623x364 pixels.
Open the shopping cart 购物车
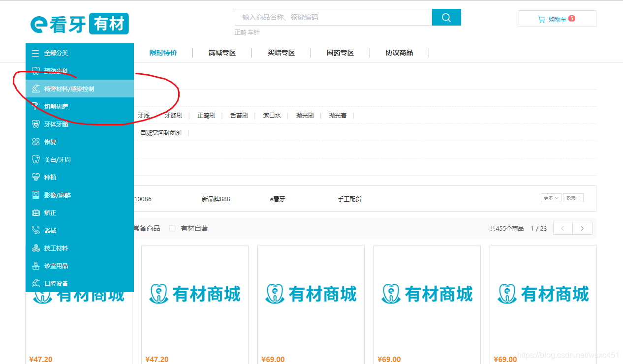[557, 19]
